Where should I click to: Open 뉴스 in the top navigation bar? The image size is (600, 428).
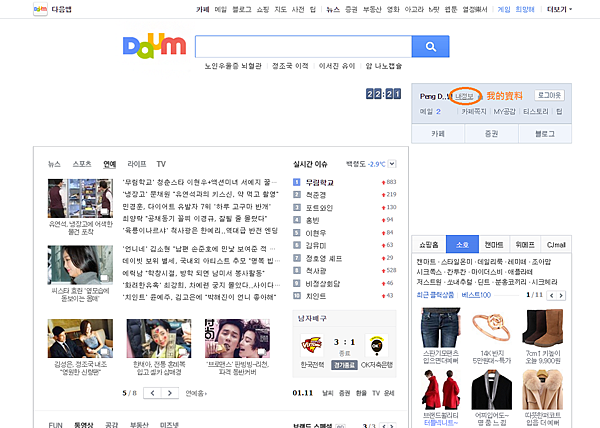click(x=333, y=9)
